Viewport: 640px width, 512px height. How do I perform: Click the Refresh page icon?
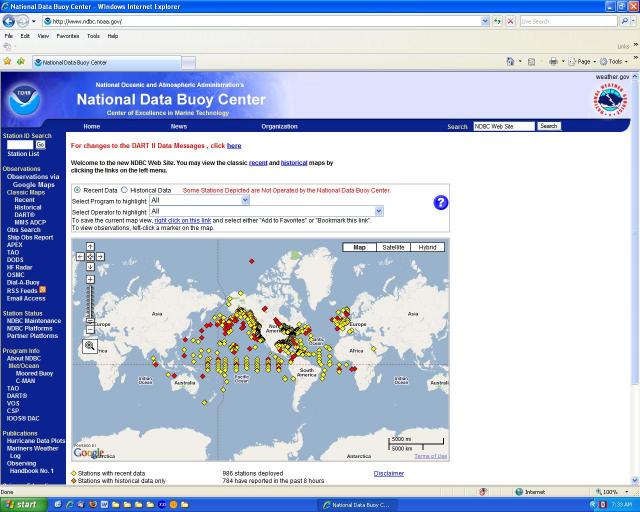497,21
